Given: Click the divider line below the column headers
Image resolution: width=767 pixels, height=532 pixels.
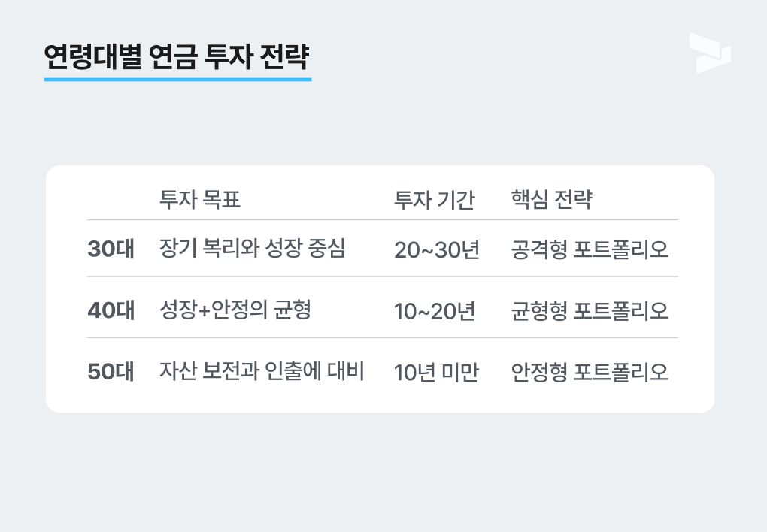Looking at the screenshot, I should click(382, 219).
